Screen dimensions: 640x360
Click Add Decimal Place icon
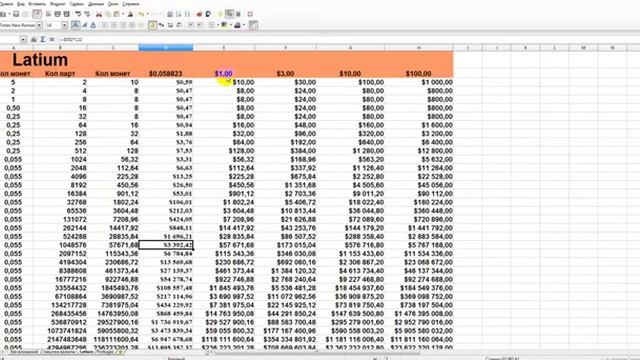tap(170, 25)
